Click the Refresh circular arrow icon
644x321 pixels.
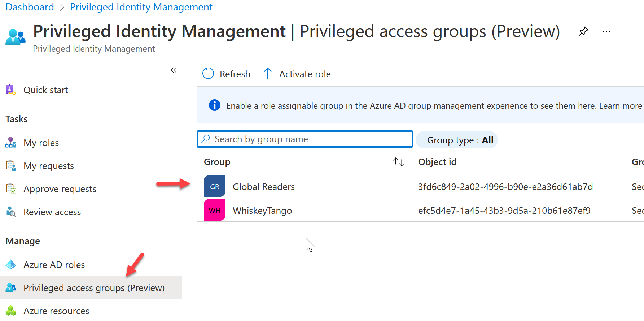click(x=208, y=74)
